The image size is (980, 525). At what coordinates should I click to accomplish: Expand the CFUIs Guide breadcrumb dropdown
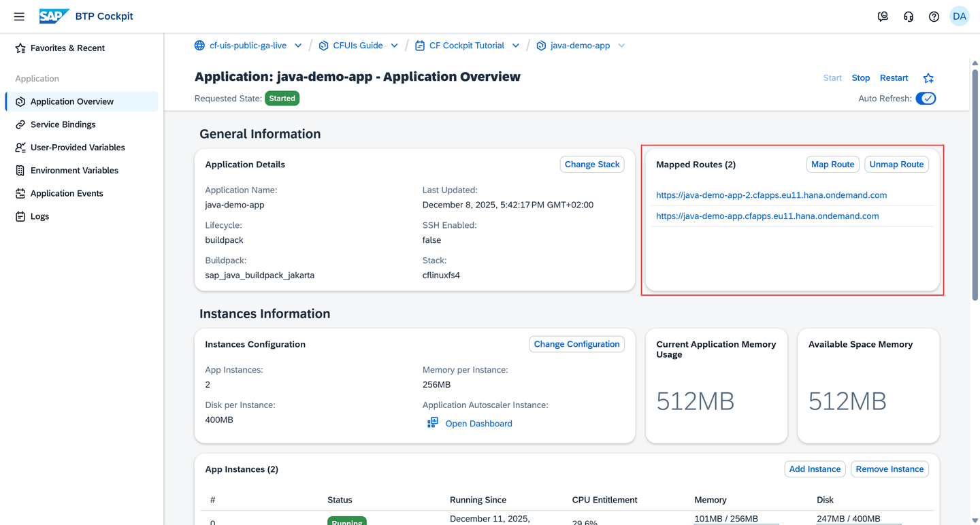394,46
